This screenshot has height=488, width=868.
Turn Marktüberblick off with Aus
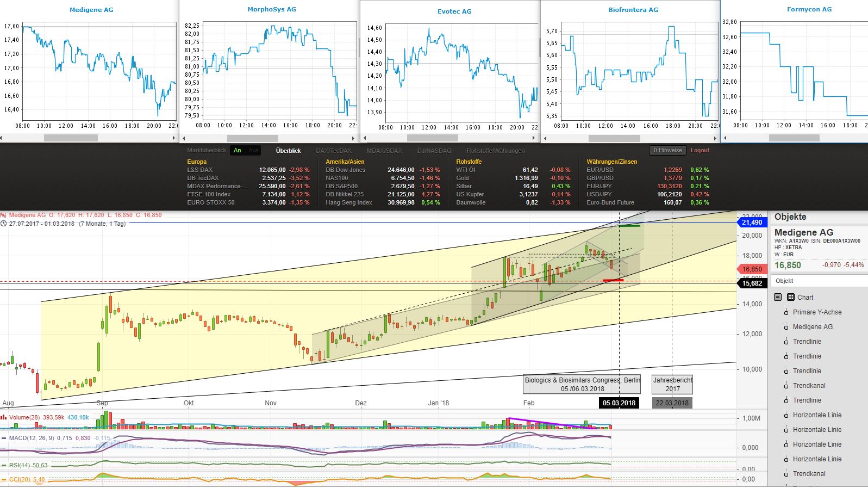[x=253, y=151]
